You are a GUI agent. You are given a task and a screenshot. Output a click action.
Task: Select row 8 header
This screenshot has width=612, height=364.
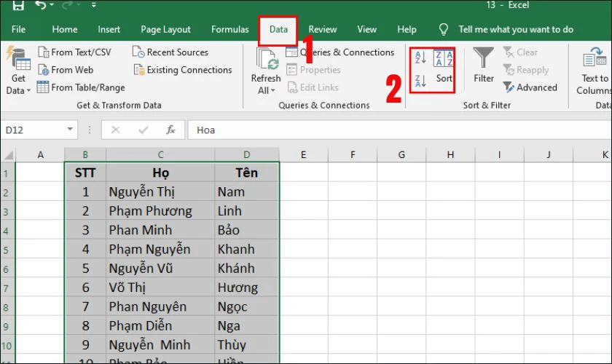point(7,307)
